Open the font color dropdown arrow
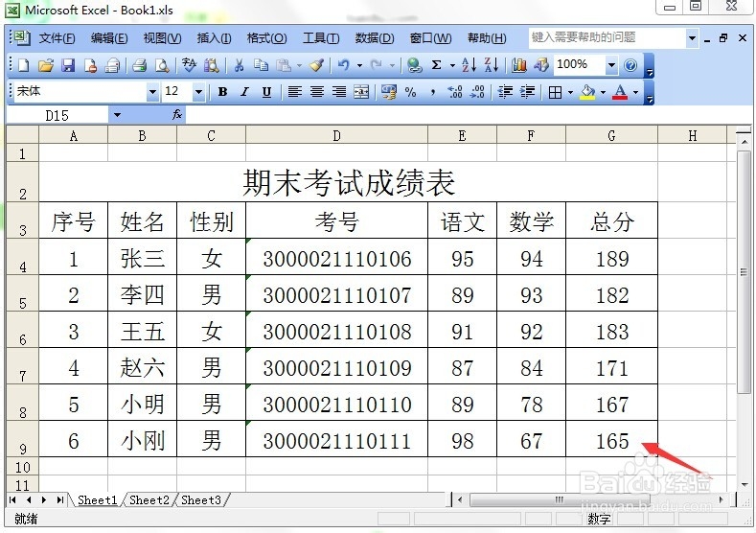 636,92
